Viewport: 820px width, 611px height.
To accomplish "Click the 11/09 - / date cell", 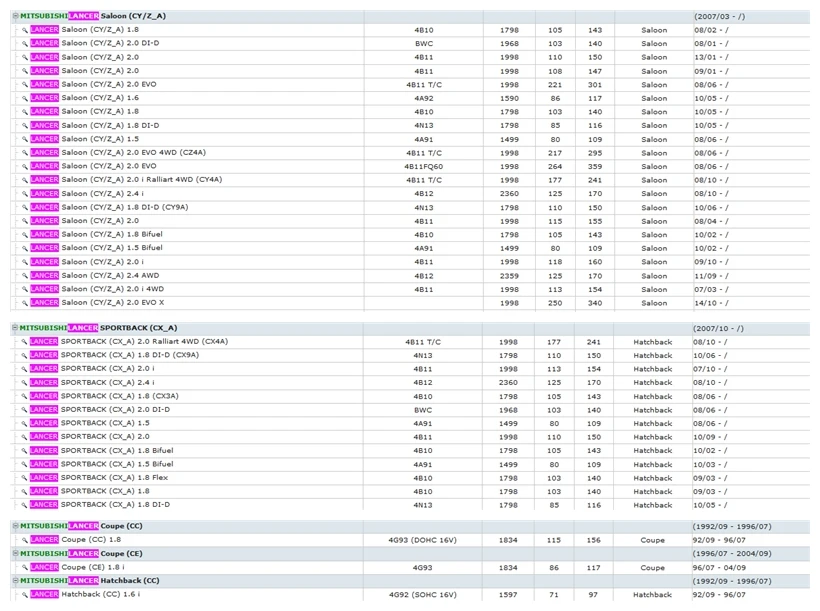I will point(711,276).
